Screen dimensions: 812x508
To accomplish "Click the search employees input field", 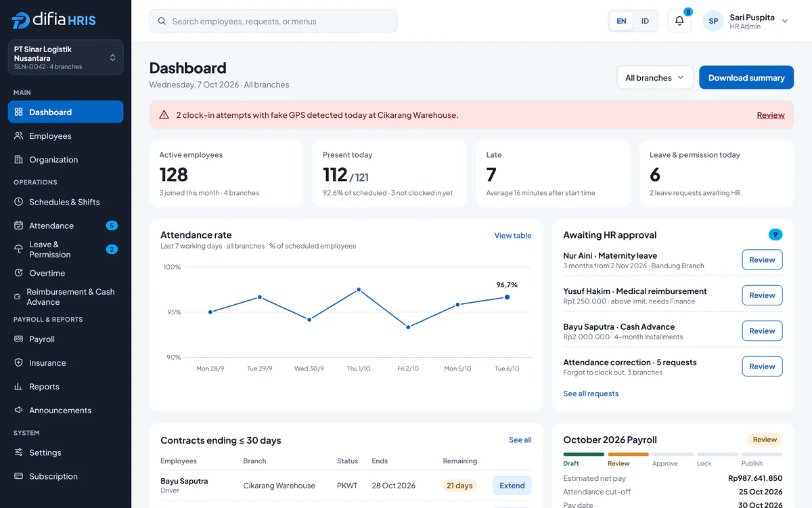I will point(273,21).
